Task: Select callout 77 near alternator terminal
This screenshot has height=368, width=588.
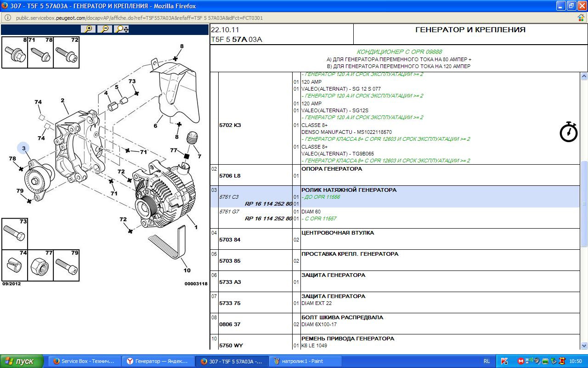Action: click(174, 150)
